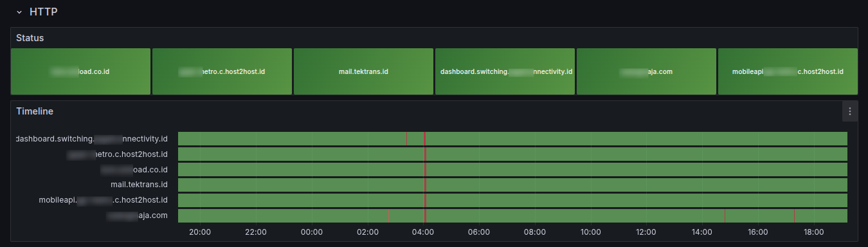
Task: Open the Timeline panel three-dot menu
Action: tap(850, 111)
